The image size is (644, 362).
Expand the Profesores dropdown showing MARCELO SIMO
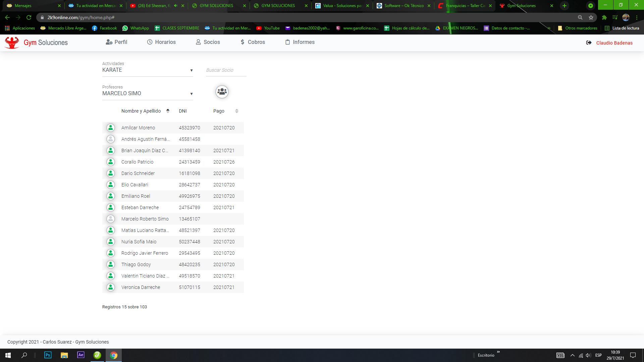(x=148, y=94)
